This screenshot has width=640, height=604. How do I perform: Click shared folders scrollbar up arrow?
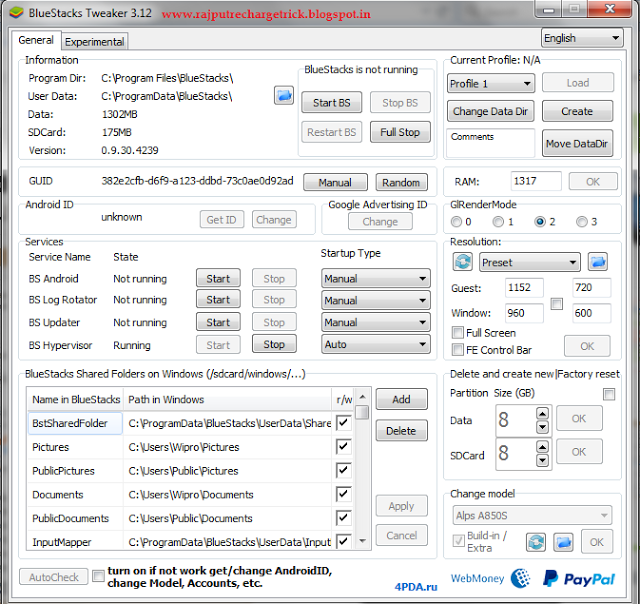coord(362,396)
